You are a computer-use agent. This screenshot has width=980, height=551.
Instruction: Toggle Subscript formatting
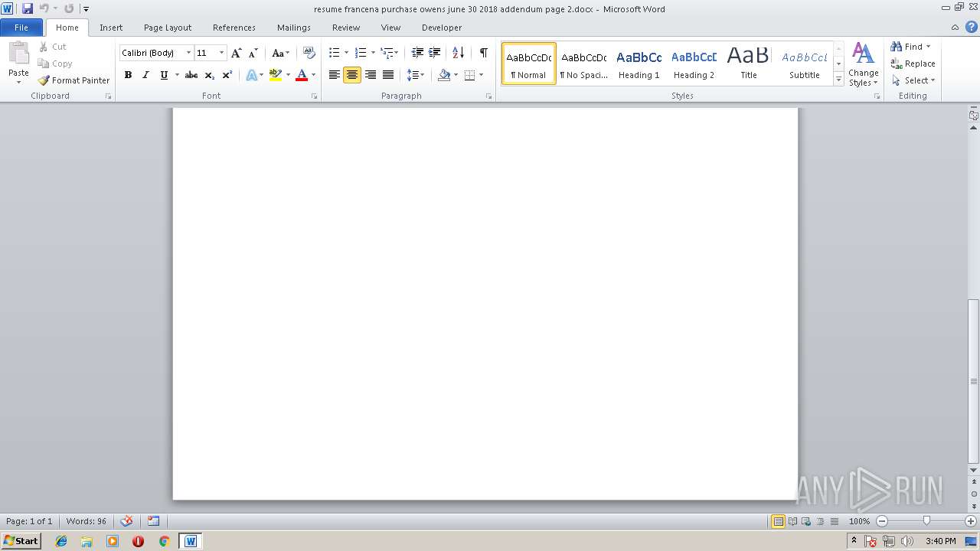[209, 75]
